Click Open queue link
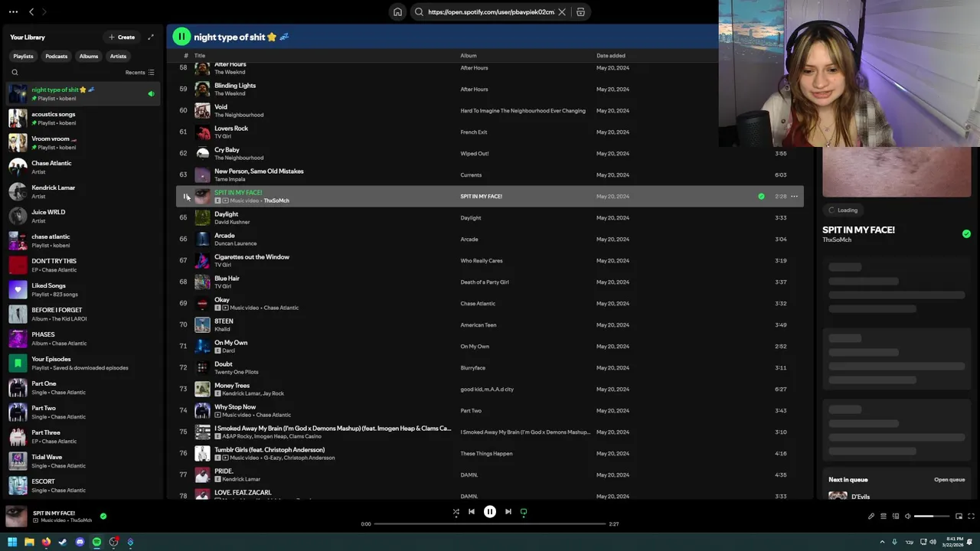The height and width of the screenshot is (551, 980). point(949,480)
